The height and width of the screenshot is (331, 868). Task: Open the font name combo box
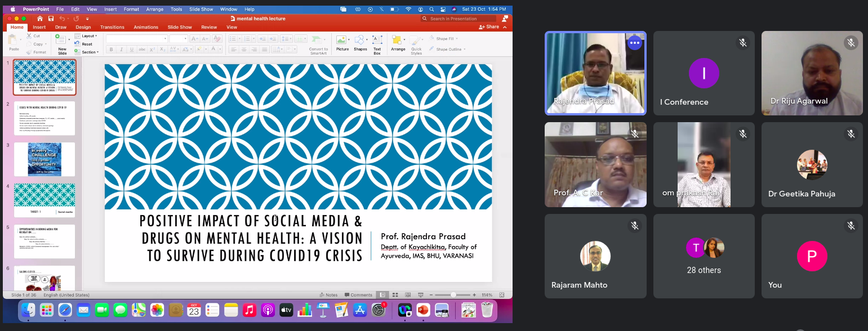137,38
